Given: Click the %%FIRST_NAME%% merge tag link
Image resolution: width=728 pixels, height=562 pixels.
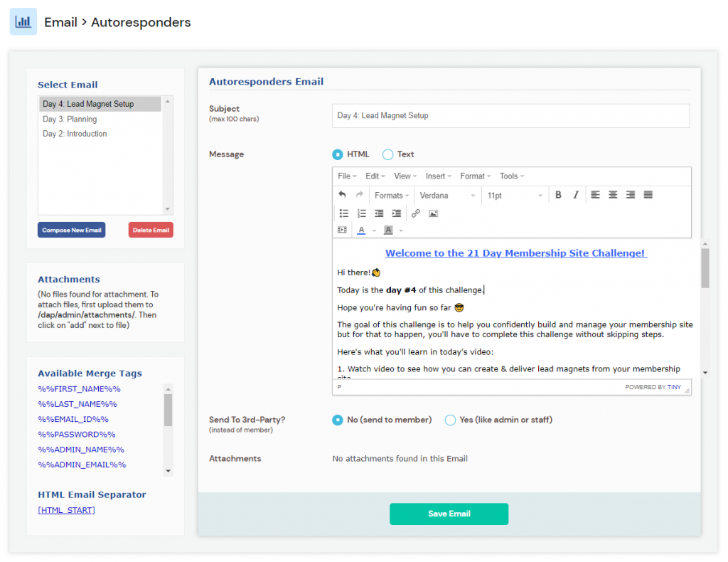Looking at the screenshot, I should [78, 388].
